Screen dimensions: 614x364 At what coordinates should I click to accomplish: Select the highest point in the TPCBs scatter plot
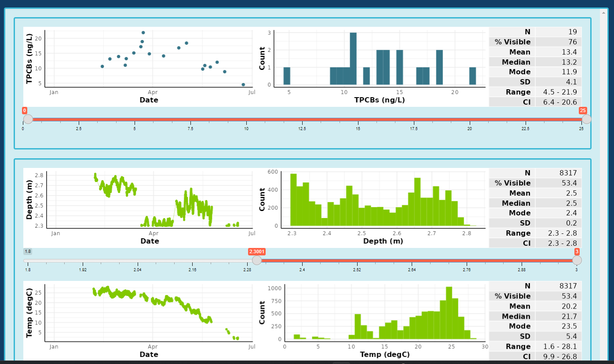coord(143,33)
